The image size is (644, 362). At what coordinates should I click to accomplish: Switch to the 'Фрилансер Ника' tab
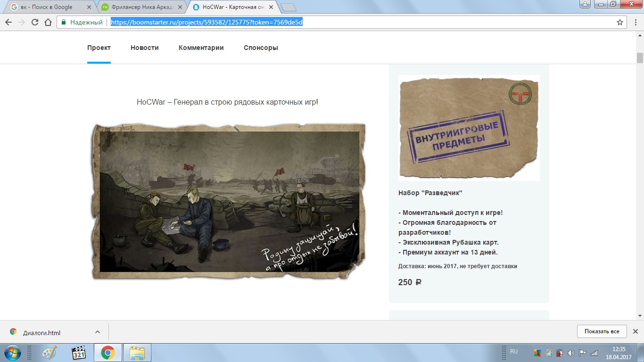(140, 7)
